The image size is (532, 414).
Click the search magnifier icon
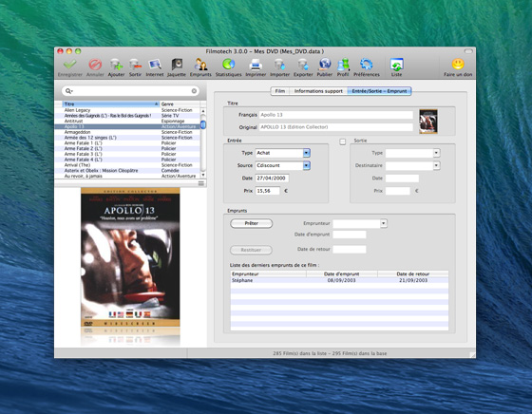68,91
